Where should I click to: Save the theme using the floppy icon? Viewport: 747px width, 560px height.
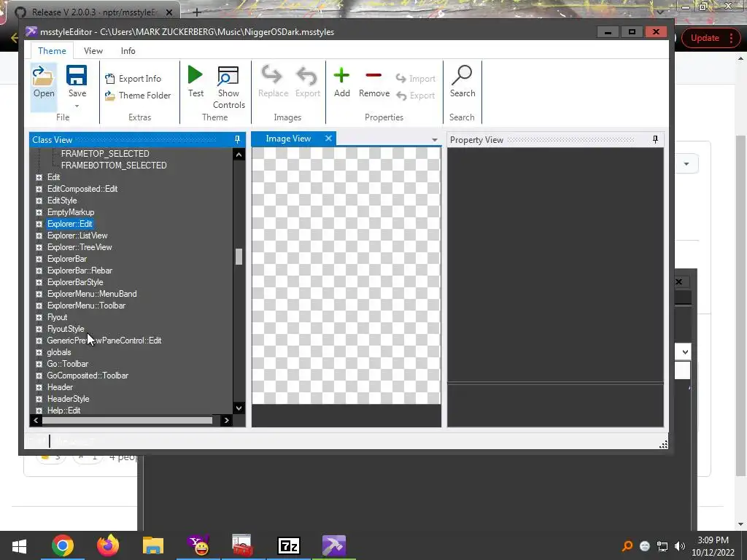[x=77, y=76]
